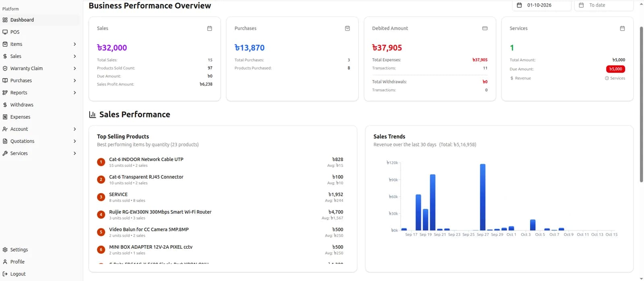644x281 pixels.
Task: Click rank 1 badge for Cat-6 Network Cable
Action: (x=101, y=162)
